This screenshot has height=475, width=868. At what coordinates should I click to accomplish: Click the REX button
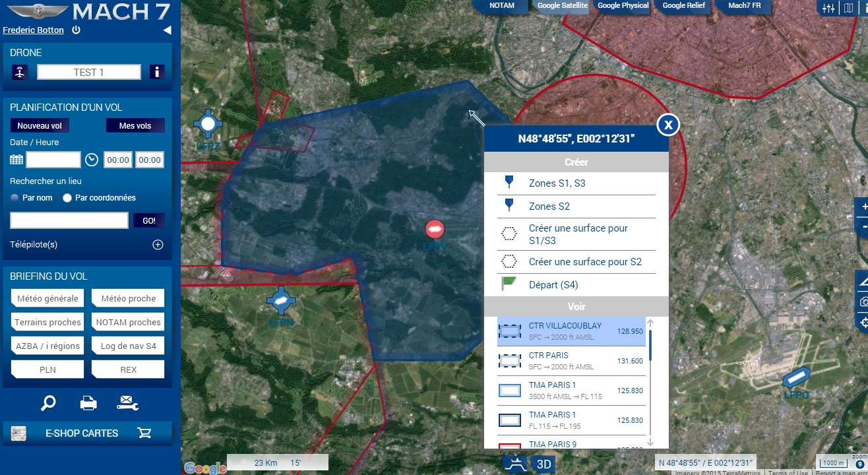tap(128, 369)
